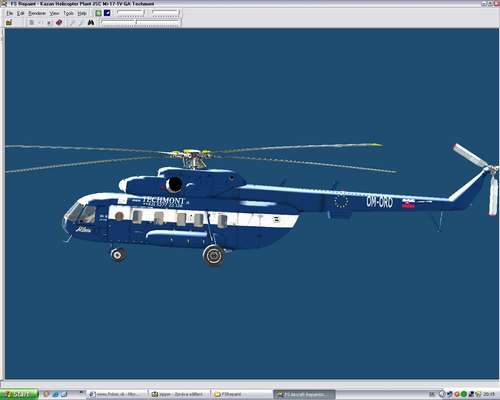
Task: Click the long slider in second toolbar row
Action: click(x=140, y=22)
